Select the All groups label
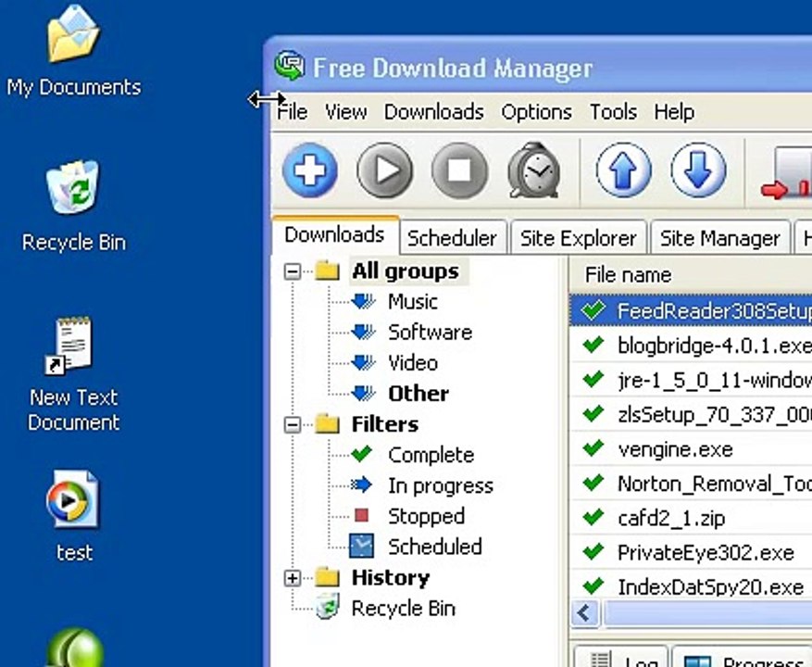Screen dimensions: 812x667 (x=406, y=271)
